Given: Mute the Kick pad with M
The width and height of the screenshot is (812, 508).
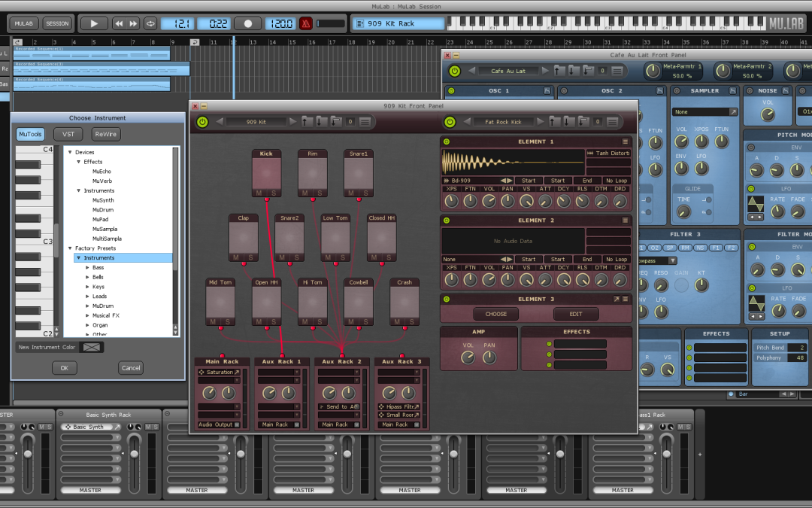Looking at the screenshot, I should pos(259,193).
